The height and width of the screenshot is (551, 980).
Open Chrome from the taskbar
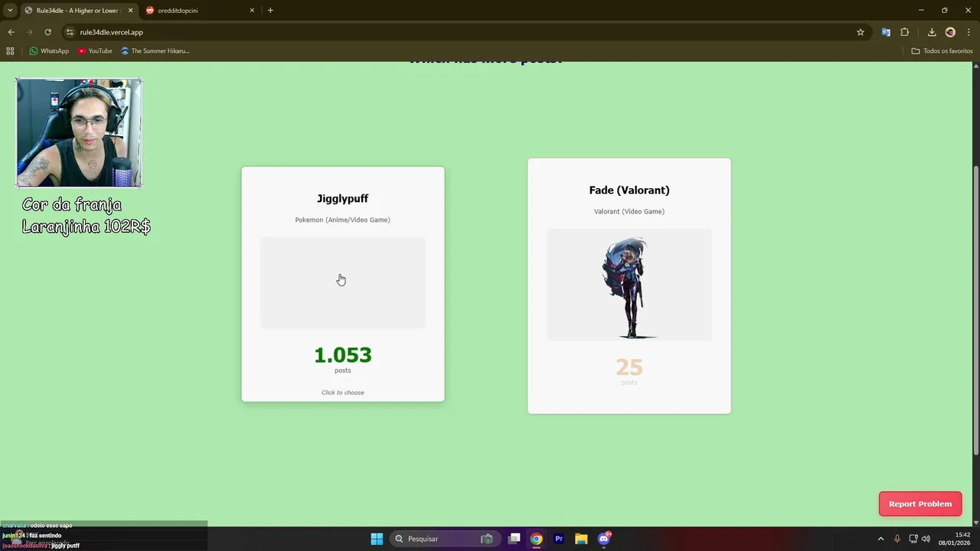537,539
